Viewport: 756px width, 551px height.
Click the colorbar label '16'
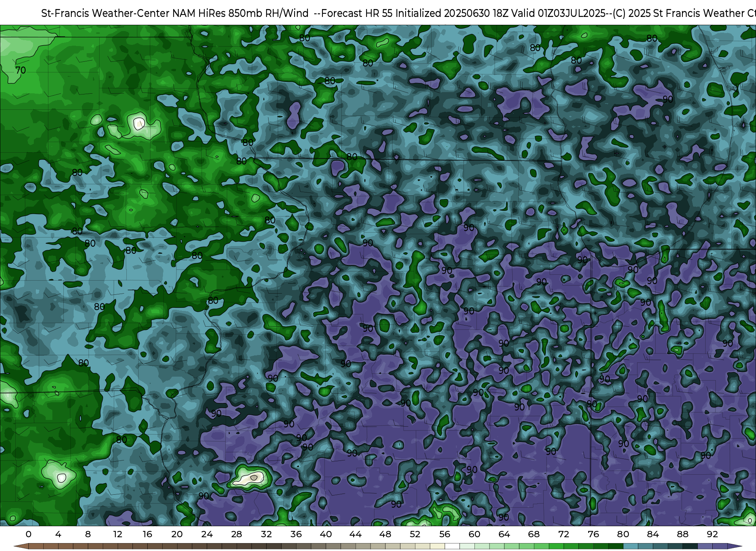coord(147,534)
